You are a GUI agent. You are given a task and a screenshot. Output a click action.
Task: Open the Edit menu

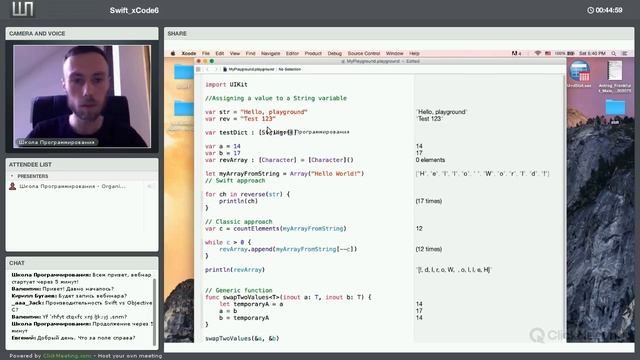pos(220,53)
